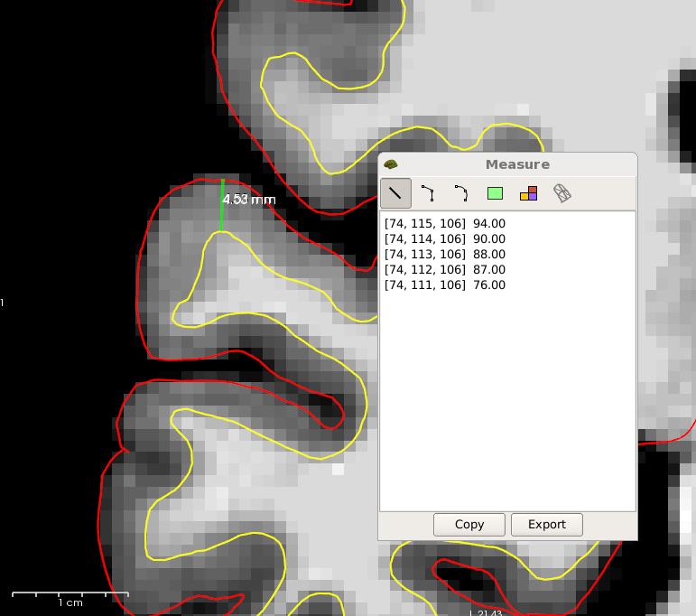Click the 4.53 mm measurement label
This screenshot has width=696, height=616.
[x=248, y=199]
